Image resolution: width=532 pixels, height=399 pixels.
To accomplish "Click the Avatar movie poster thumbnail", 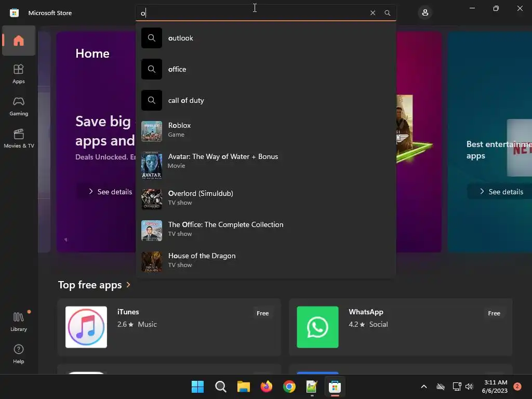I will click(152, 165).
